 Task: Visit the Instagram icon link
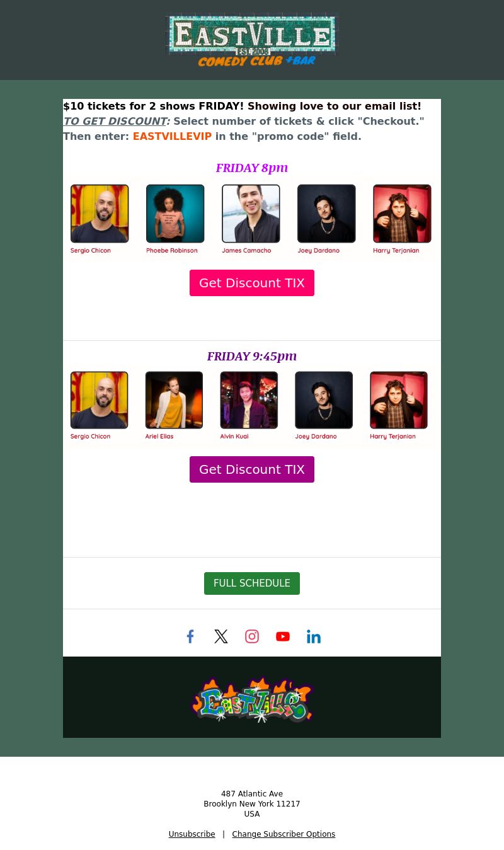tap(252, 636)
